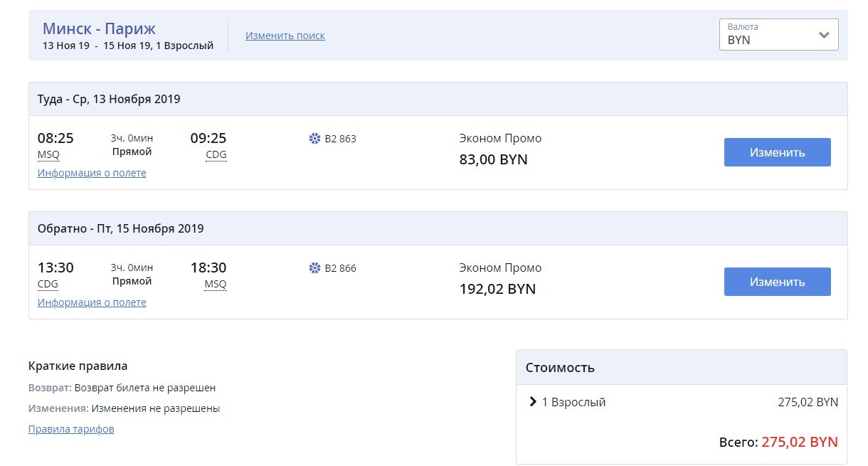Open Информация о полете for outbound flight
868x466 pixels.
92,173
